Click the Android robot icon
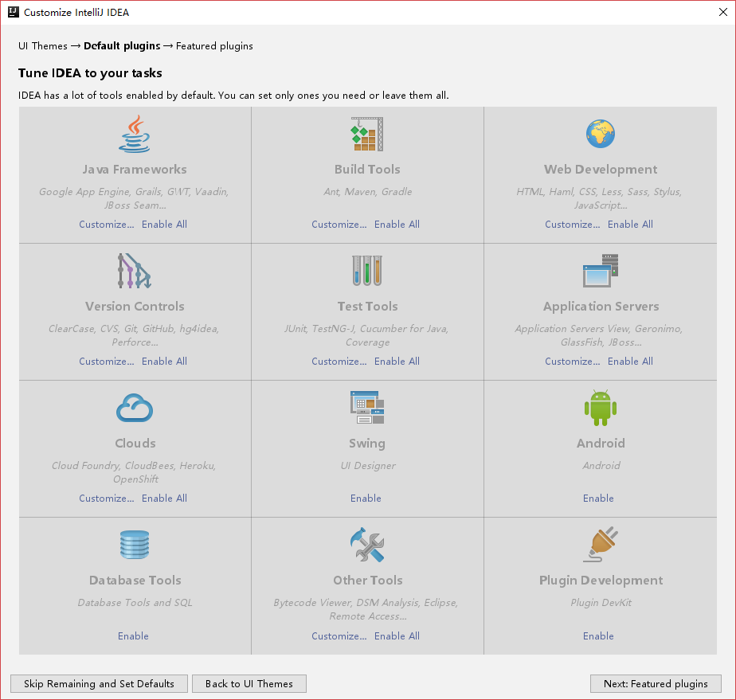The width and height of the screenshot is (736, 700). tap(601, 408)
